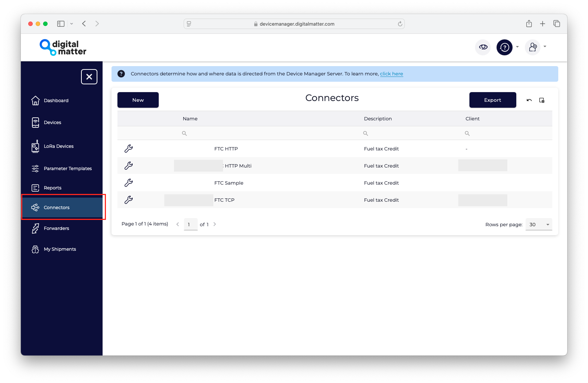This screenshot has height=383, width=588.
Task: Open a new Safari tab
Action: pos(543,24)
